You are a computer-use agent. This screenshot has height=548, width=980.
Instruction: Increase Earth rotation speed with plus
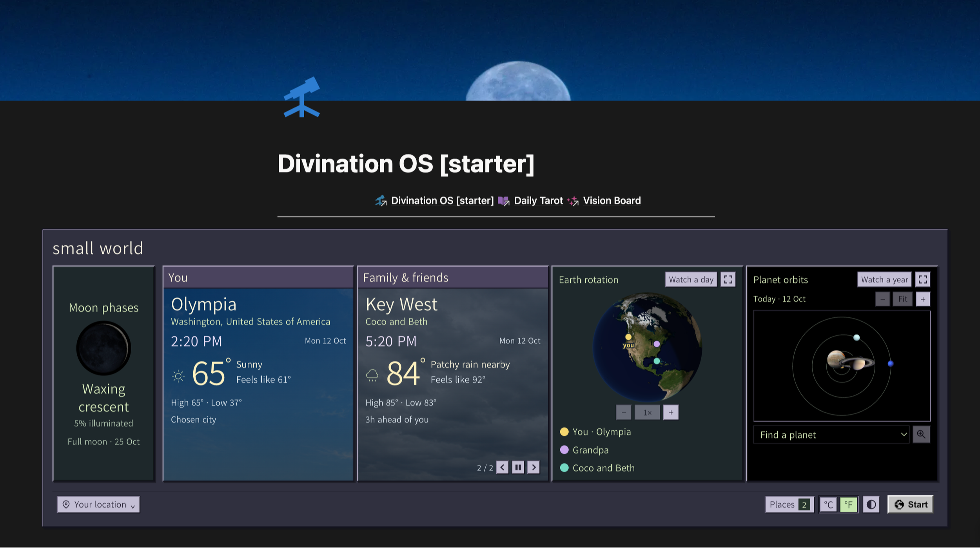(671, 412)
